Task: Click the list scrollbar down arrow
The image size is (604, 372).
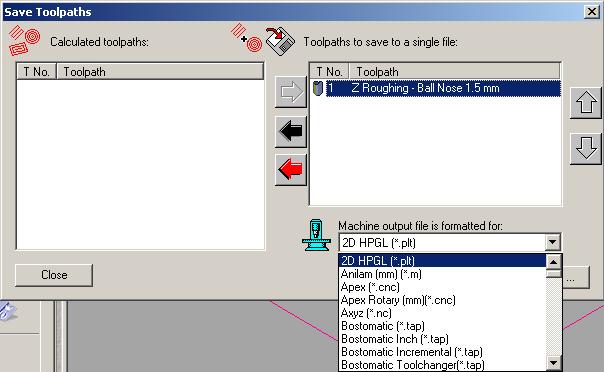Action: pos(554,363)
